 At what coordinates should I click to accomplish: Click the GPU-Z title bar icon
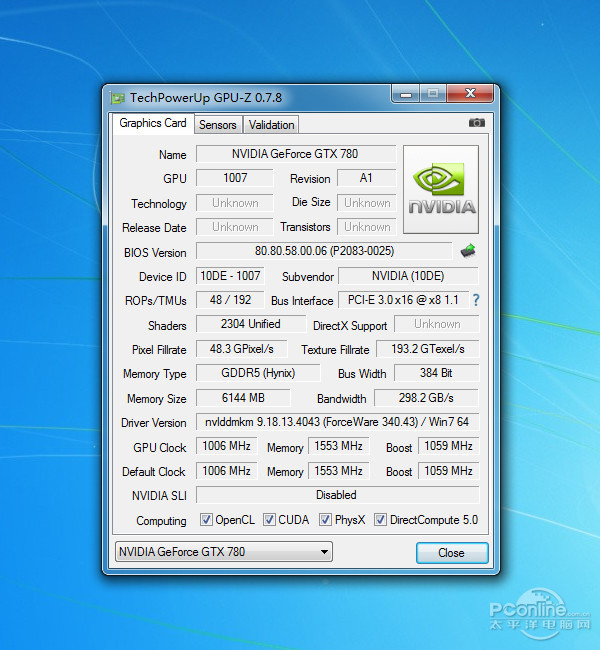pyautogui.click(x=118, y=98)
